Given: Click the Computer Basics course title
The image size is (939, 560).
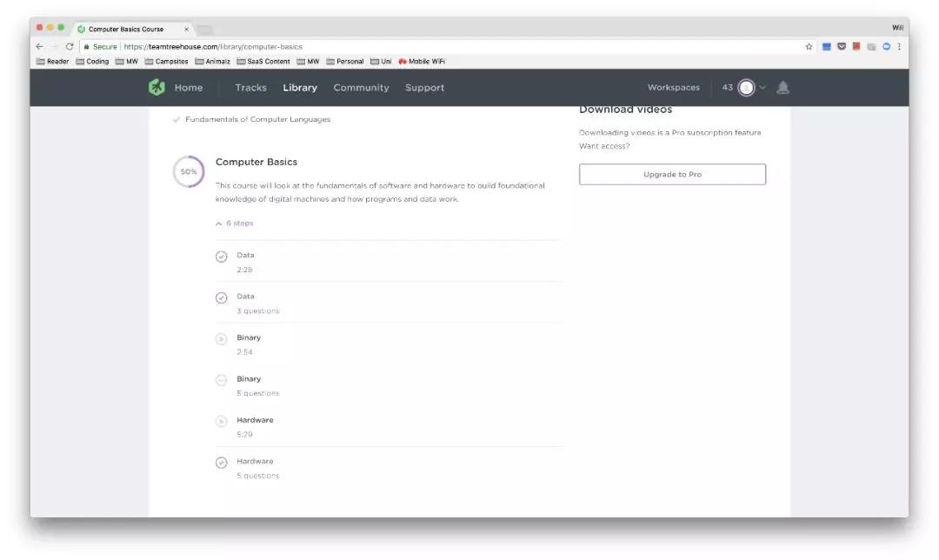Looking at the screenshot, I should pyautogui.click(x=256, y=162).
